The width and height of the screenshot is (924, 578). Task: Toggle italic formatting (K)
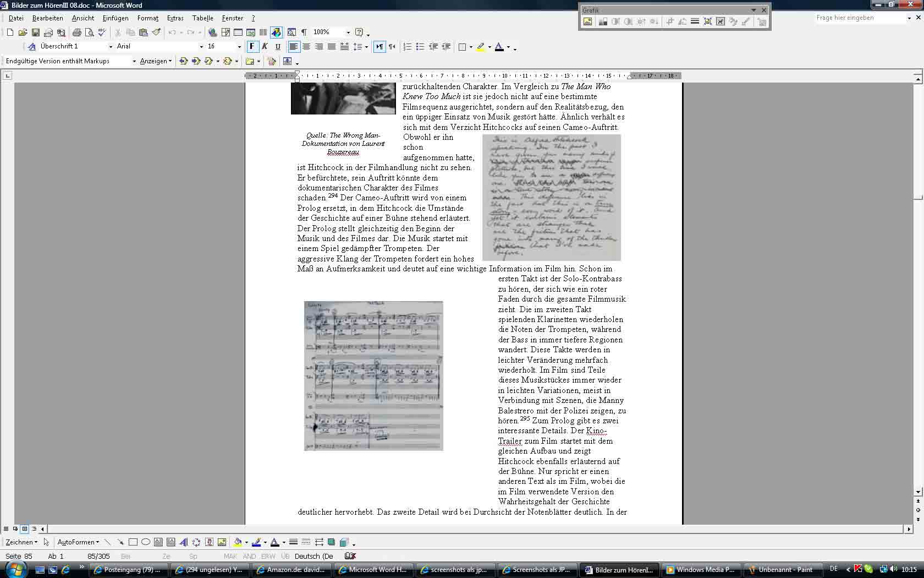tap(265, 47)
